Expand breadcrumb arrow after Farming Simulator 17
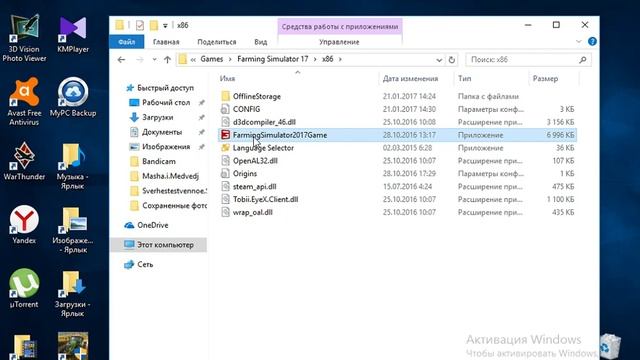Viewport: 640px width, 360px height. (x=315, y=60)
